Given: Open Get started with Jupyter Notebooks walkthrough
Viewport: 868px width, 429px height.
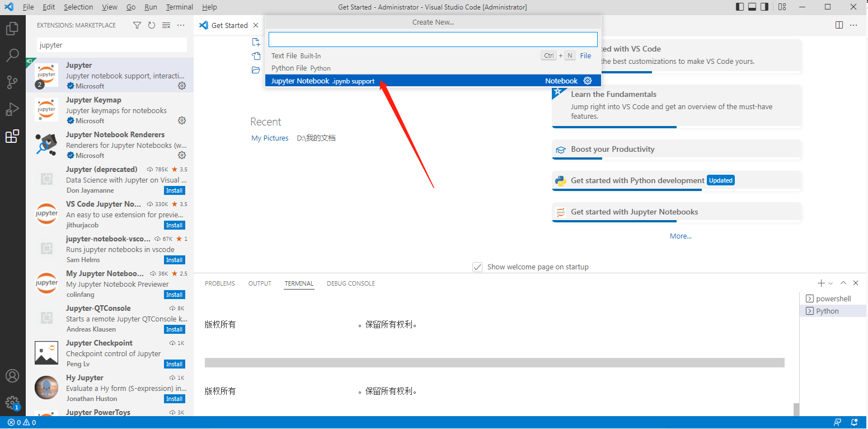Looking at the screenshot, I should [x=677, y=212].
